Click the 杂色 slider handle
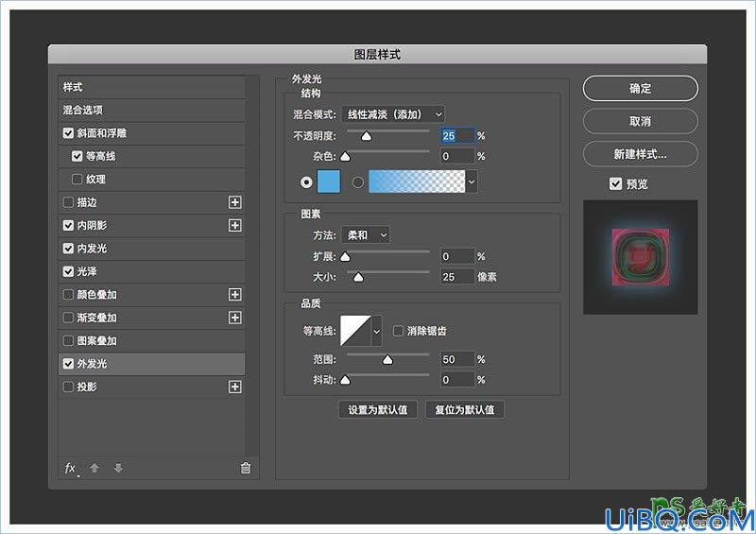 pyautogui.click(x=345, y=156)
